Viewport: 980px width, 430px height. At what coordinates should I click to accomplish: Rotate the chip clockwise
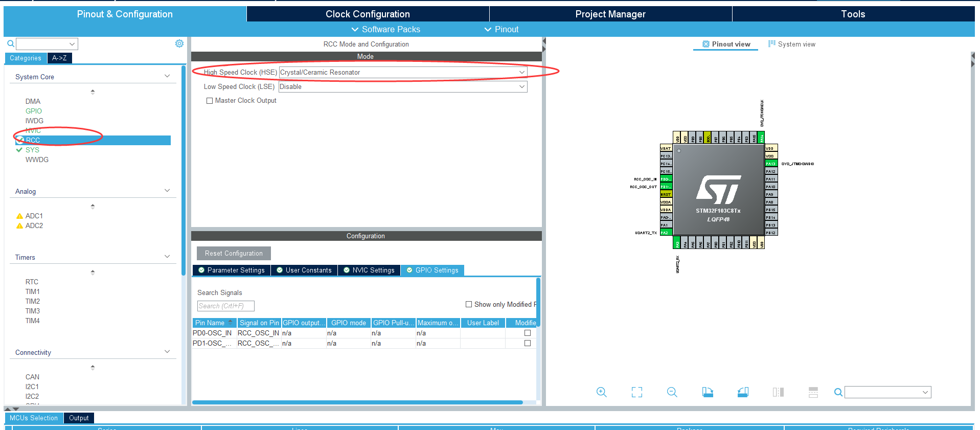tap(708, 392)
